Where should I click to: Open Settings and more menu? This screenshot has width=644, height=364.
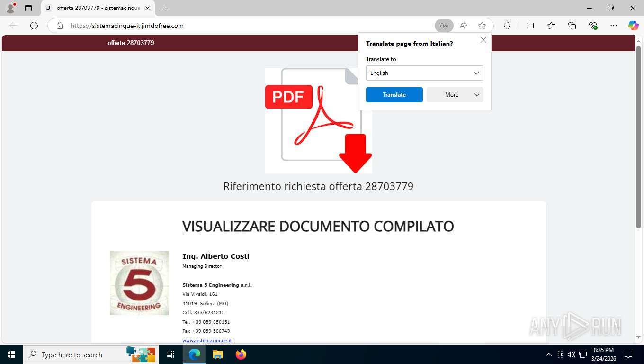click(x=614, y=26)
